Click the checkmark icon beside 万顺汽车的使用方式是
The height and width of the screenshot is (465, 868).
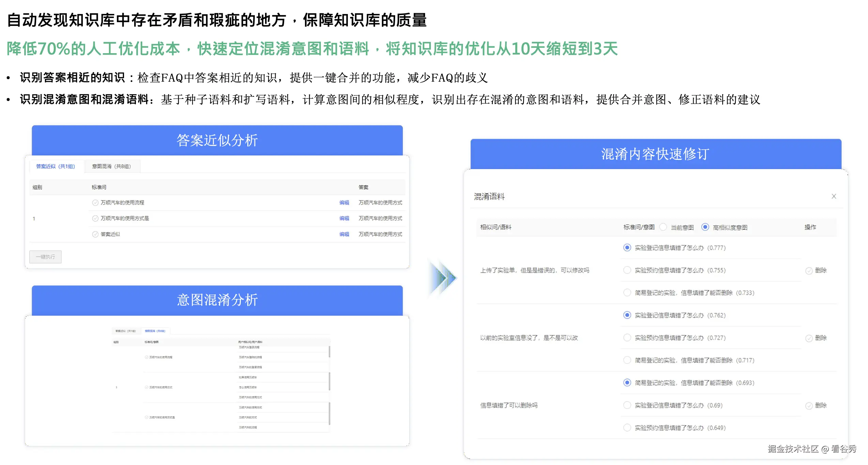pyautogui.click(x=95, y=218)
